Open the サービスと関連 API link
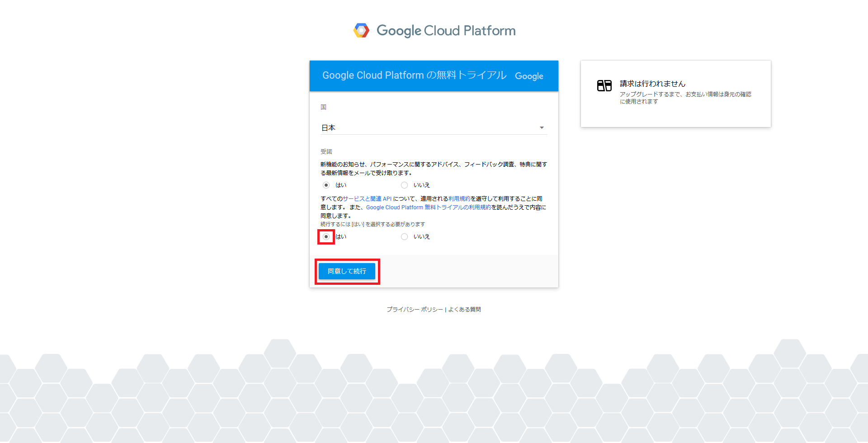This screenshot has height=443, width=868. point(367,199)
